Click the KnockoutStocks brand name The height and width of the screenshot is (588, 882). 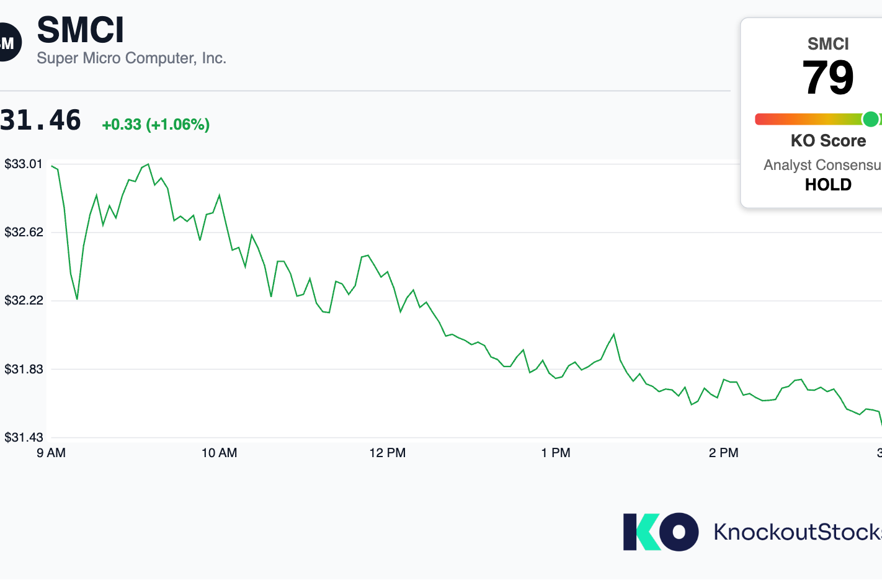pos(798,532)
